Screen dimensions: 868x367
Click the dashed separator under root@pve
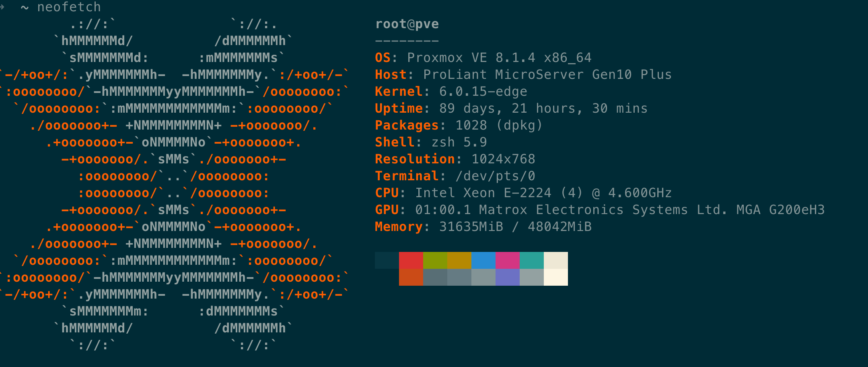407,41
